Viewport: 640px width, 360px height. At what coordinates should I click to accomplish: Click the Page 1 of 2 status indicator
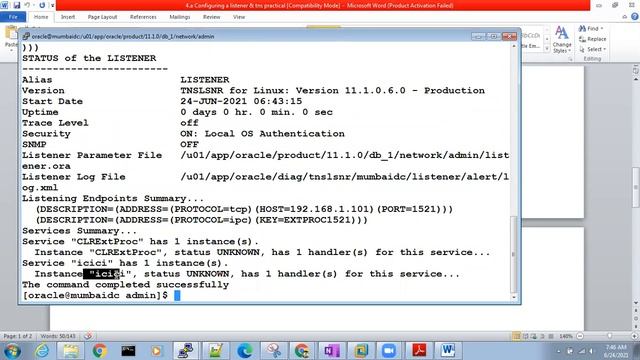coord(18,336)
